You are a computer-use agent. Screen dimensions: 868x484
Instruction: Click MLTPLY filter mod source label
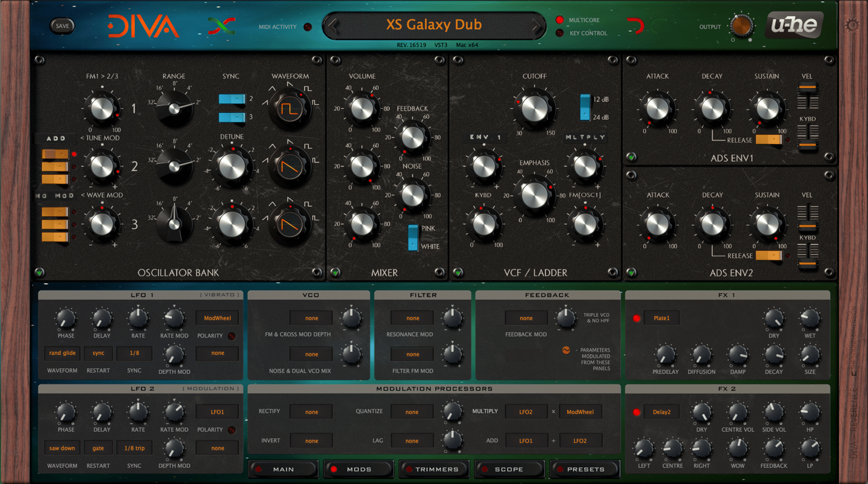(x=585, y=137)
